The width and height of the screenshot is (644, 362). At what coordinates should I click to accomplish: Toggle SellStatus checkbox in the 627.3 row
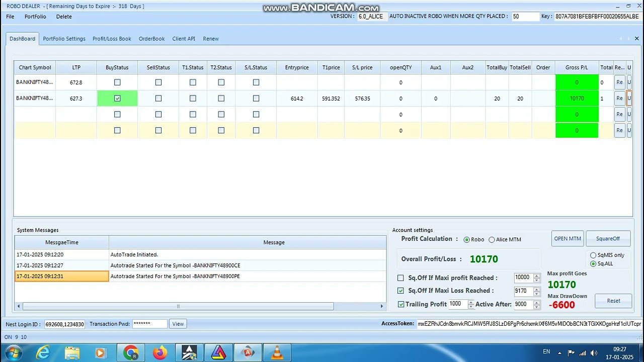(158, 99)
